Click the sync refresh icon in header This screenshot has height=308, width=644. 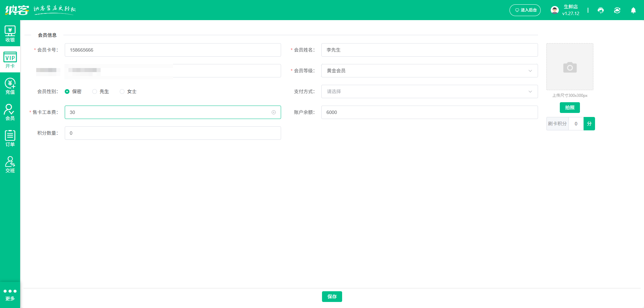tap(617, 10)
